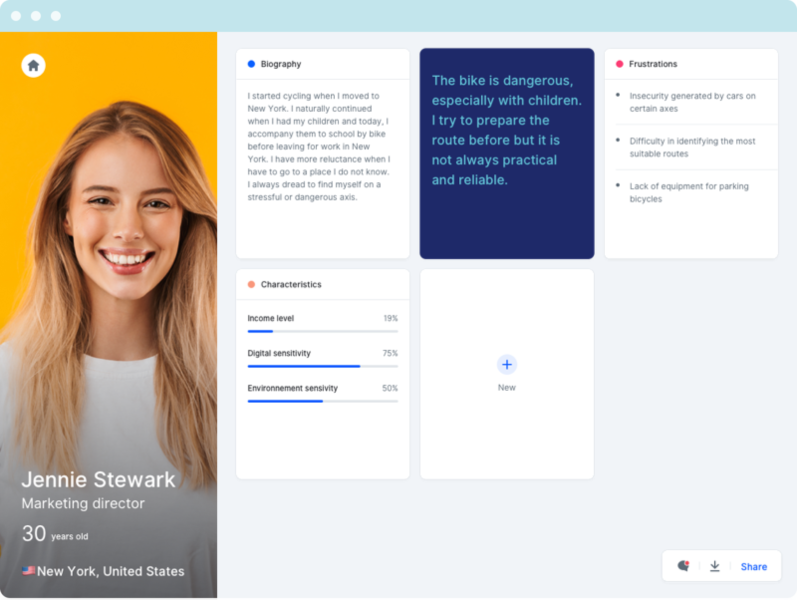Image resolution: width=797 pixels, height=600 pixels.
Task: Click the Jennie Stewark name text
Action: coord(98,479)
